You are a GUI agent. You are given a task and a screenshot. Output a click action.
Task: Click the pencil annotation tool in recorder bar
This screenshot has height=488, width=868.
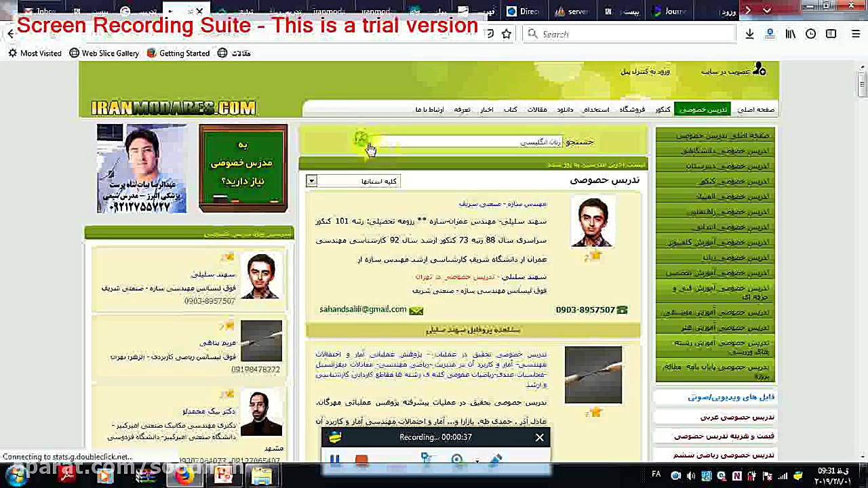[494, 460]
